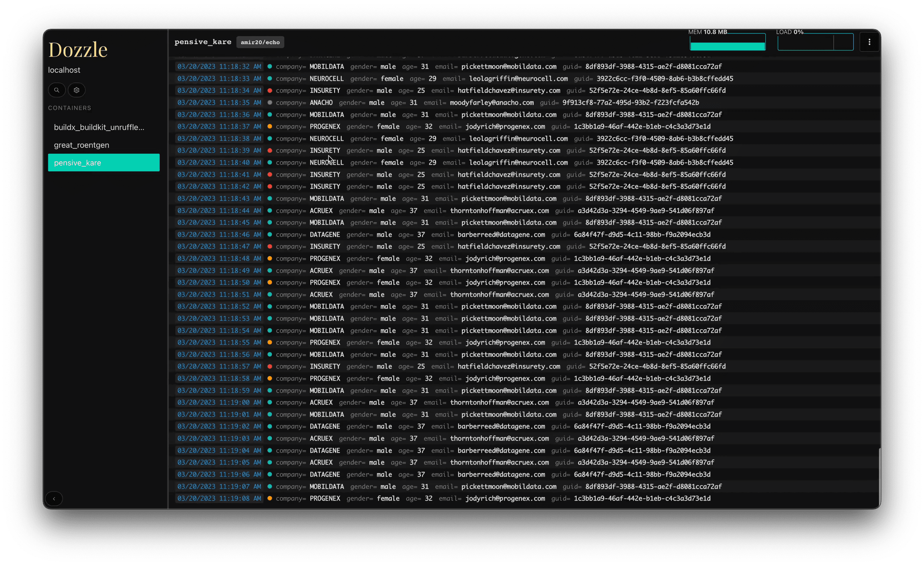
Task: Click the teal level dot at 11:18:32
Action: pos(270,67)
